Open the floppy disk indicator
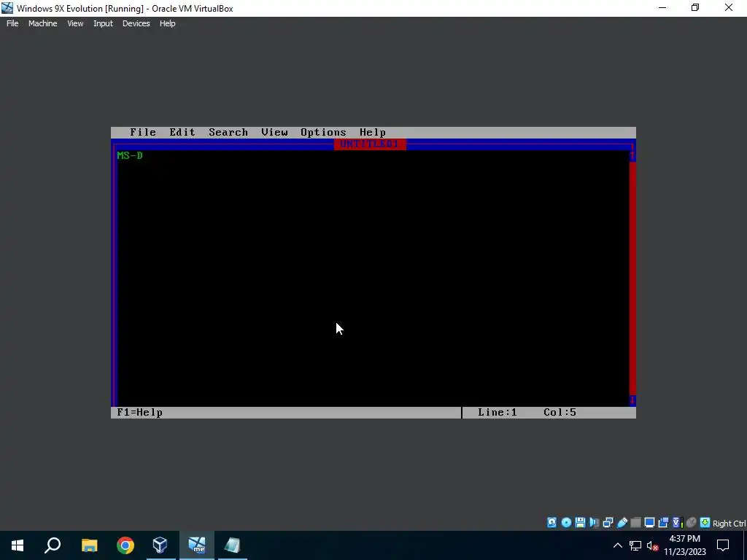The width and height of the screenshot is (747, 560). 580,523
